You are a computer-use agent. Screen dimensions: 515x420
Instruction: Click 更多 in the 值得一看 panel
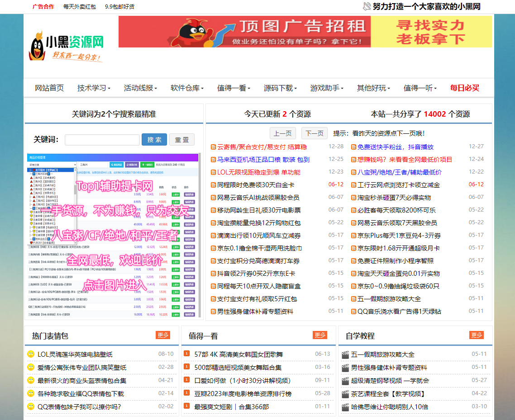pyautogui.click(x=320, y=335)
